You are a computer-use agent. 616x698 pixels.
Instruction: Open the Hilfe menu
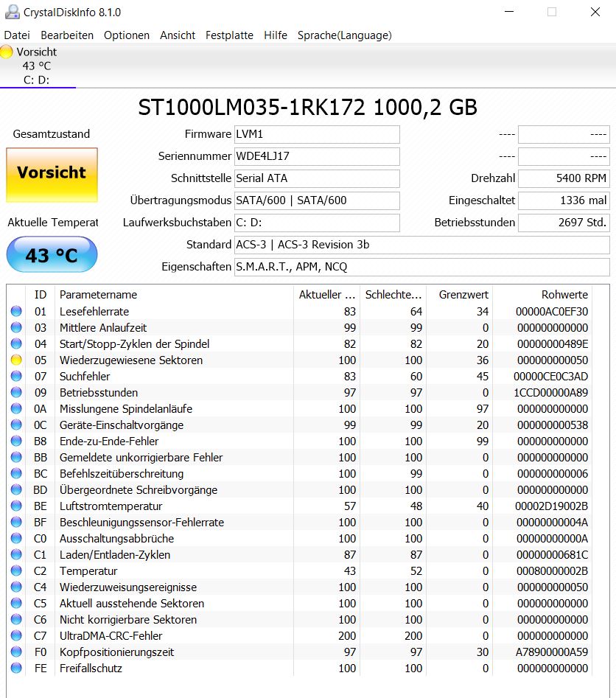pyautogui.click(x=276, y=35)
